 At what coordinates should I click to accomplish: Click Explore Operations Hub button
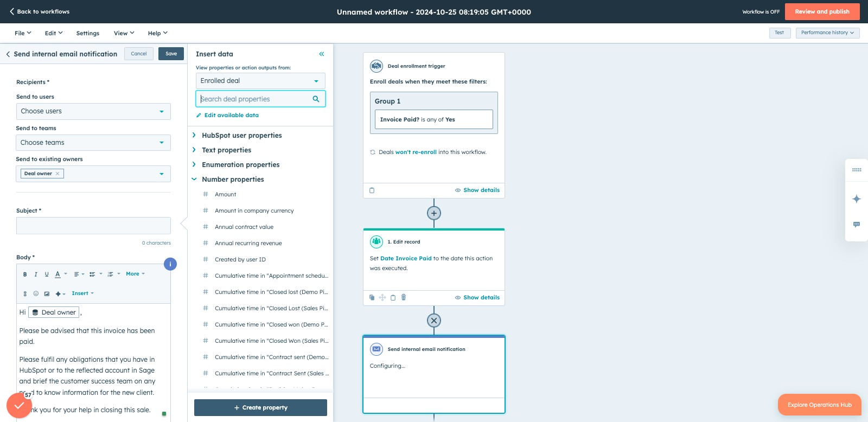820,405
